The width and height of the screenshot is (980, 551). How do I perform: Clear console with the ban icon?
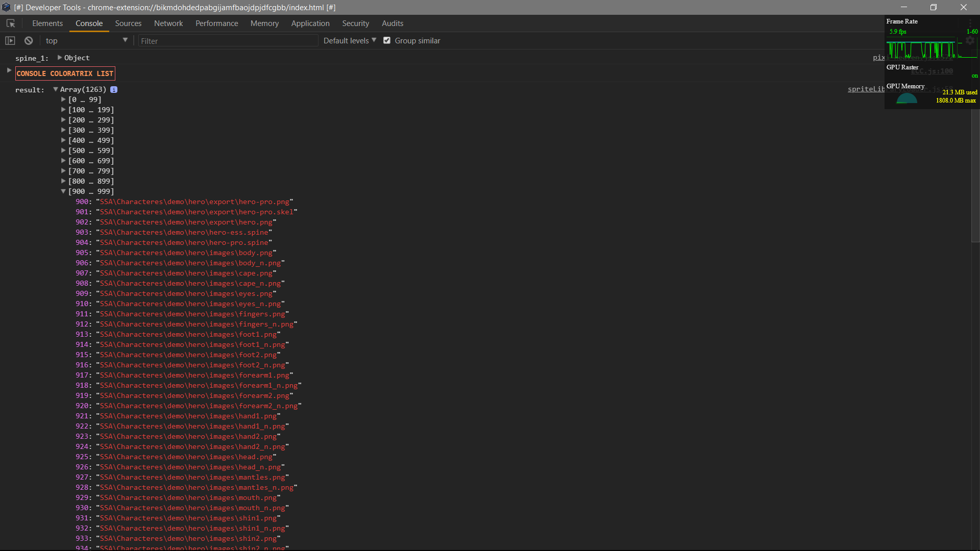click(x=29, y=41)
